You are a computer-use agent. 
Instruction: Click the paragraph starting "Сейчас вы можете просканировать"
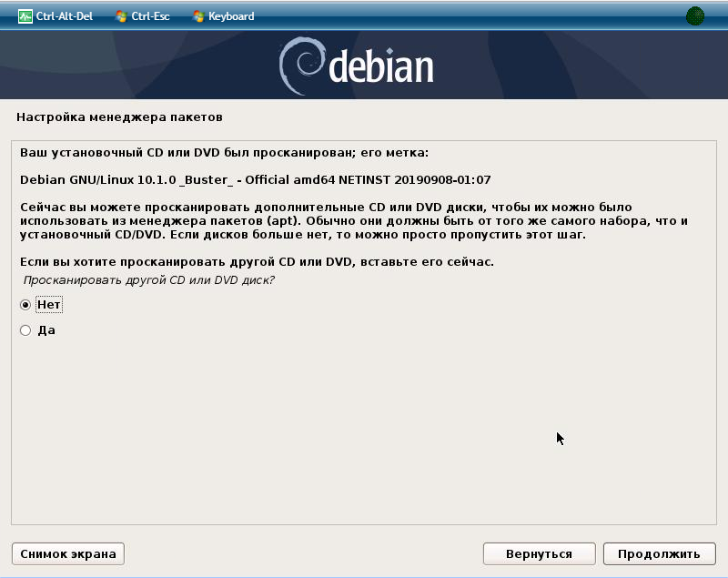pos(354,220)
